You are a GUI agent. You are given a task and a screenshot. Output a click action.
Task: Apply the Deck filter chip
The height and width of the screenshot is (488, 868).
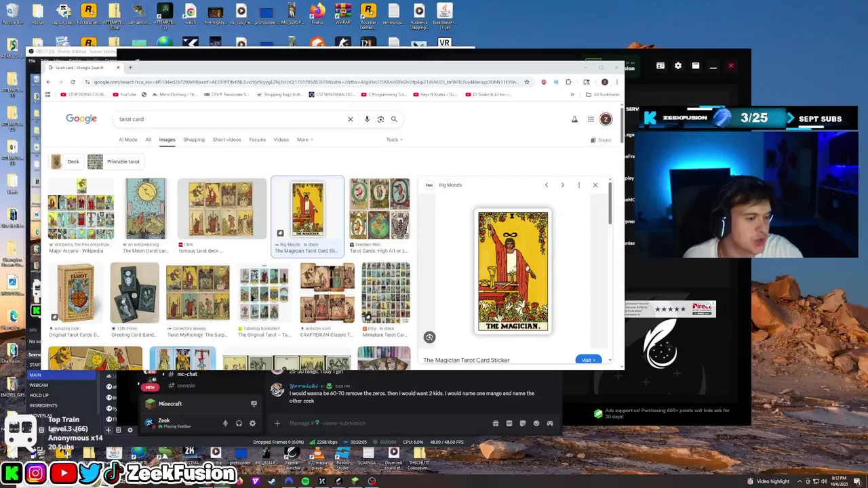[x=66, y=161]
